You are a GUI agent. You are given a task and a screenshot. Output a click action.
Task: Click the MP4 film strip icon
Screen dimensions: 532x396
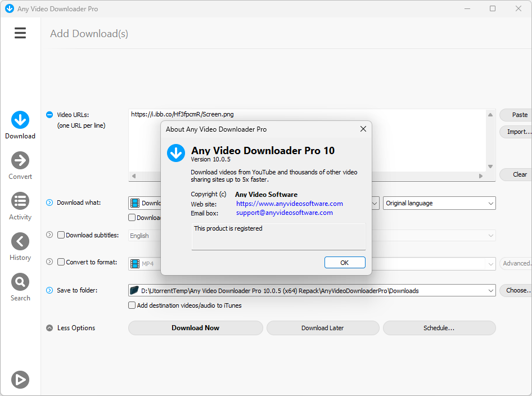tap(135, 264)
